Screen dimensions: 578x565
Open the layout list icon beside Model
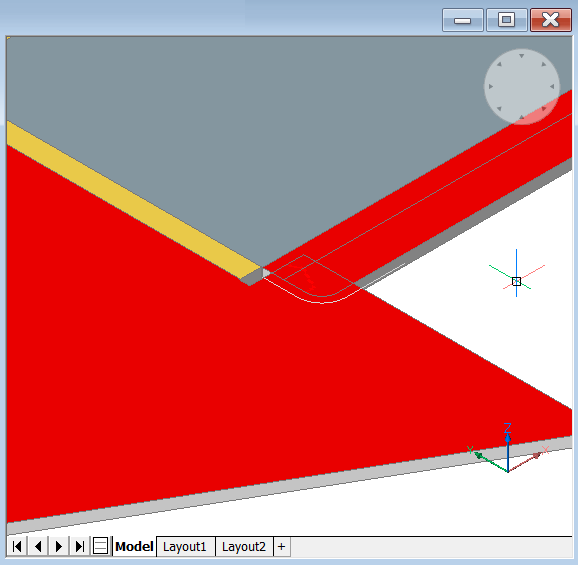tap(100, 546)
